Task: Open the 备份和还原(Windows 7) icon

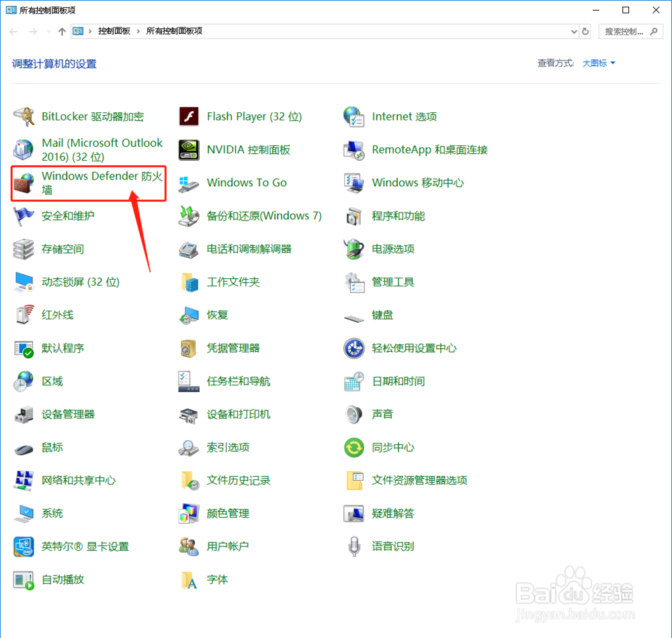Action: (189, 216)
